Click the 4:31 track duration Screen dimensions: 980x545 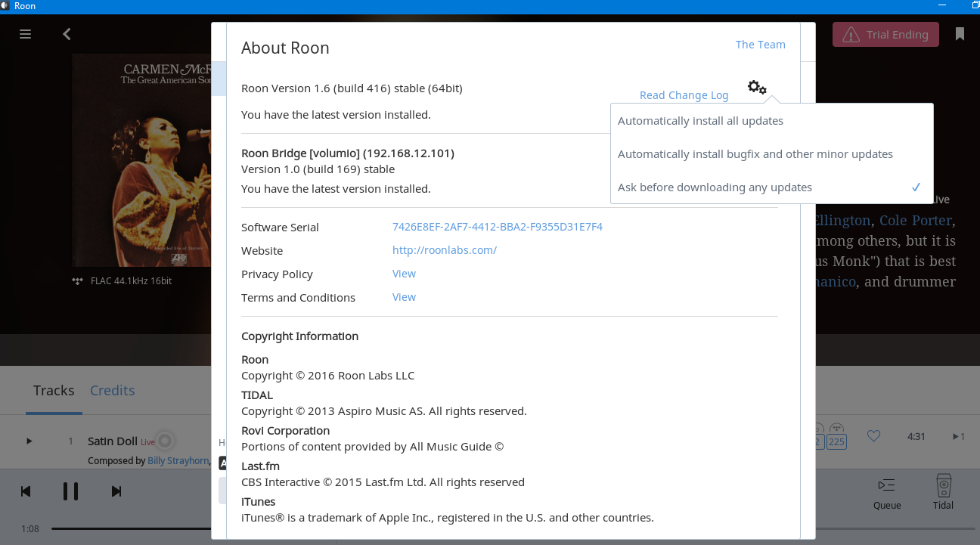click(x=916, y=436)
